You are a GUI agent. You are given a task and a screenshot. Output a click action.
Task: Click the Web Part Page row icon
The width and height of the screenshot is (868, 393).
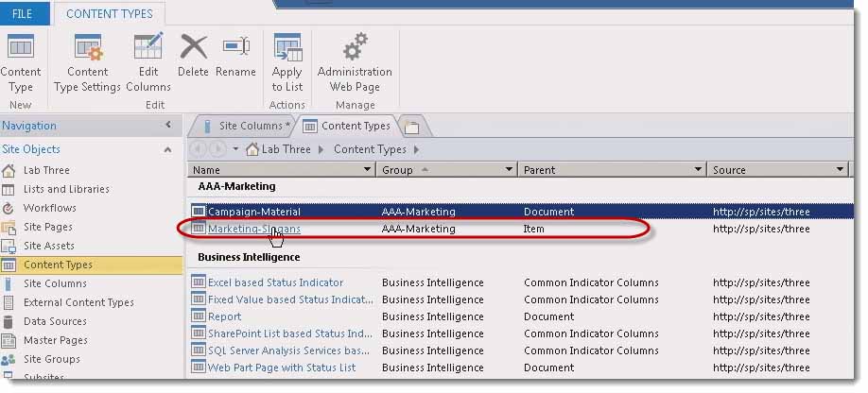(199, 367)
